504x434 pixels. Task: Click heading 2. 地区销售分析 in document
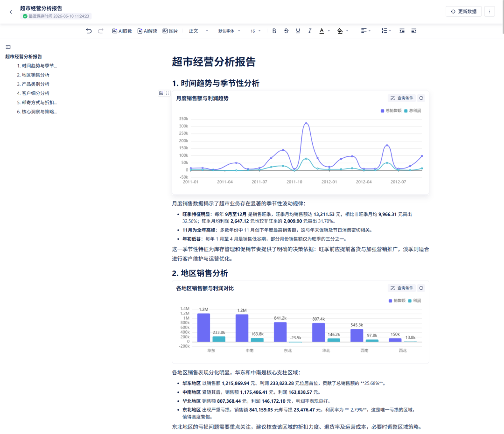200,273
